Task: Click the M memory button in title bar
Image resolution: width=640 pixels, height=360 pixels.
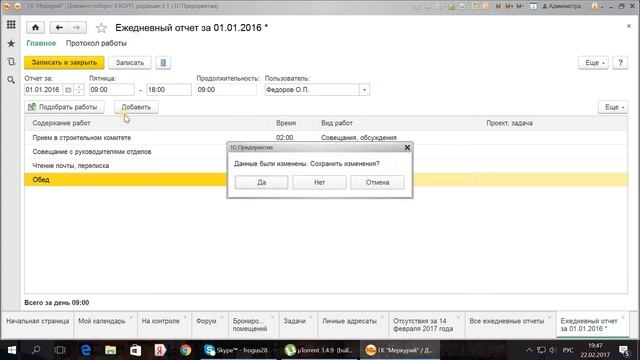Action: click(498, 6)
